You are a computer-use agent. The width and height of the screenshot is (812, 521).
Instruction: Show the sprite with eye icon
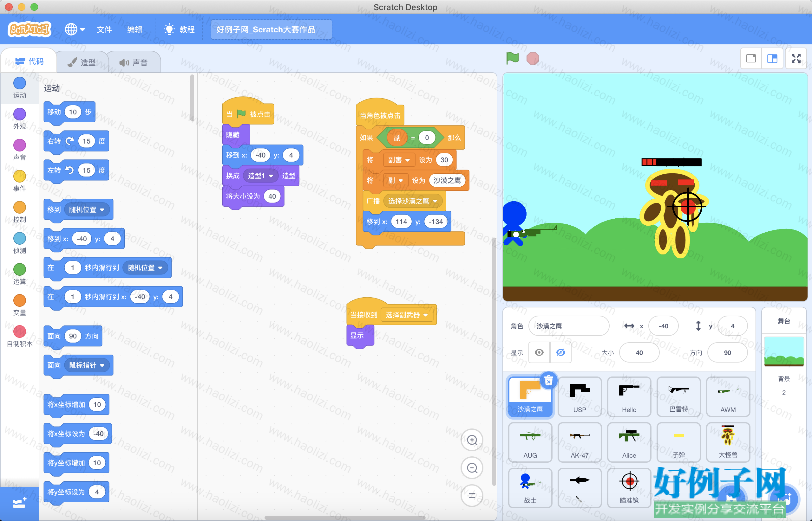point(539,352)
